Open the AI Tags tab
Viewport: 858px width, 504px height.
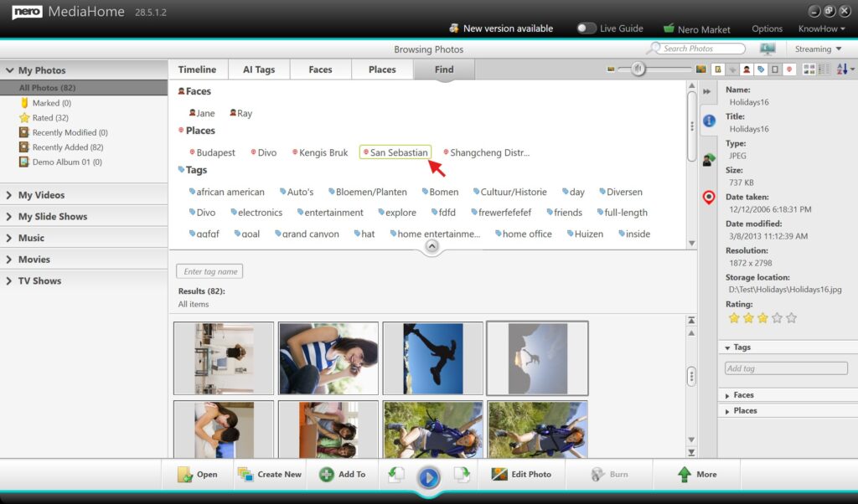(x=259, y=69)
